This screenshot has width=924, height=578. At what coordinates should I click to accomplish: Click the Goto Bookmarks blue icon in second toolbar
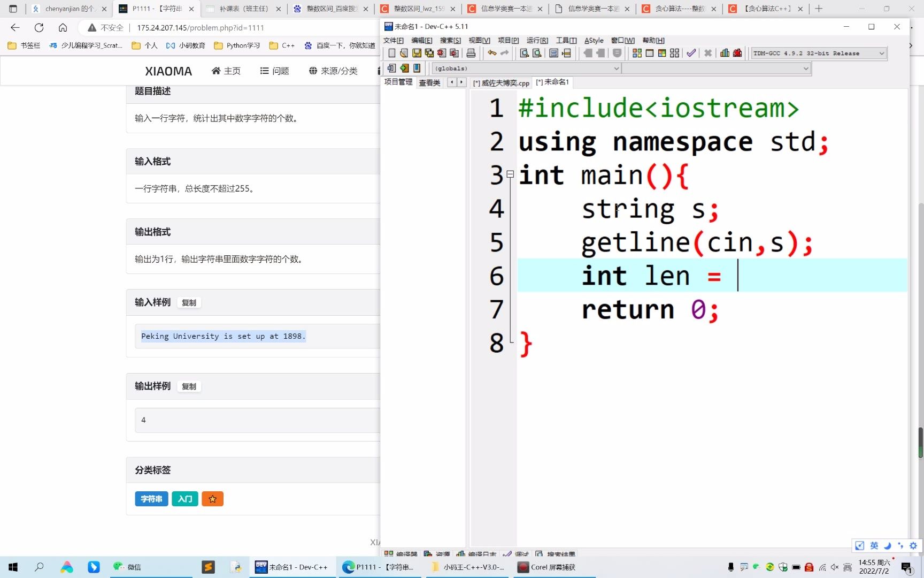point(417,68)
